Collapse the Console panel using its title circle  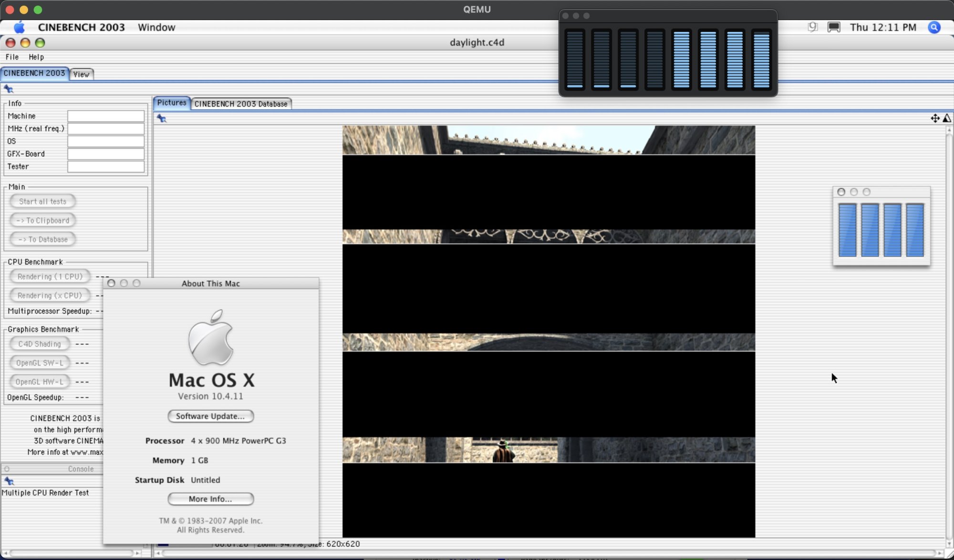coord(7,469)
